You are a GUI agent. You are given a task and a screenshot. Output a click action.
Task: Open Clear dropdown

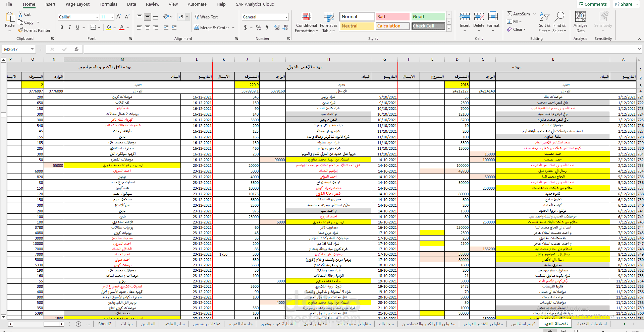pyautogui.click(x=516, y=29)
